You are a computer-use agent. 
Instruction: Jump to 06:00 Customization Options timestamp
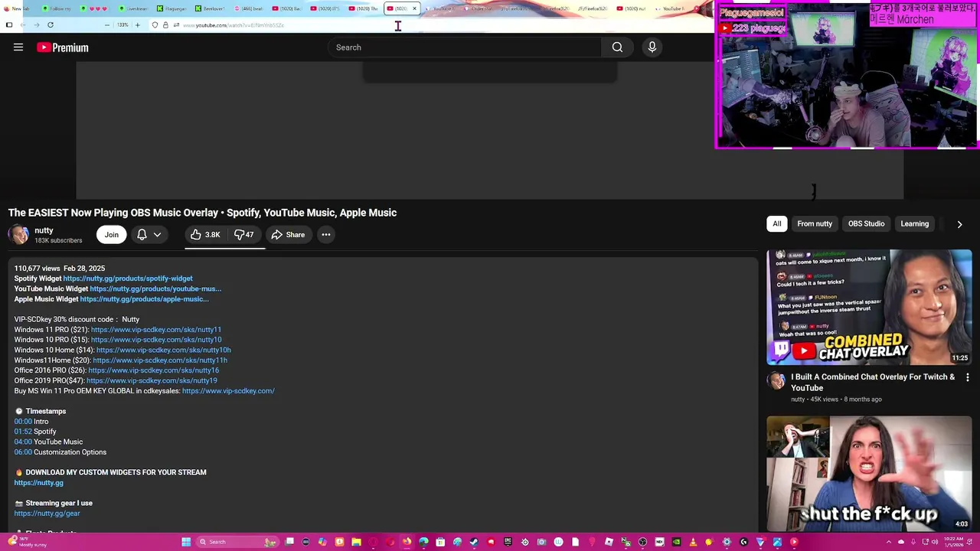coord(23,452)
